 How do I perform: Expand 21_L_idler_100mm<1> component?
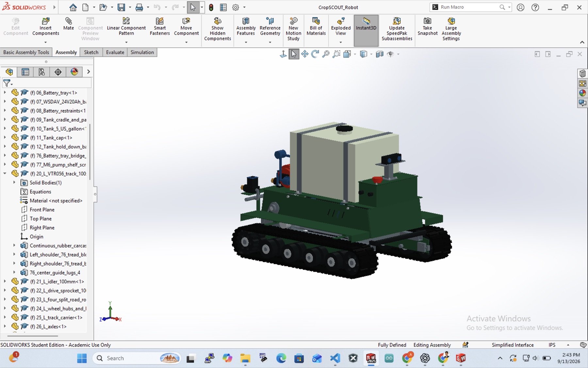coord(5,281)
